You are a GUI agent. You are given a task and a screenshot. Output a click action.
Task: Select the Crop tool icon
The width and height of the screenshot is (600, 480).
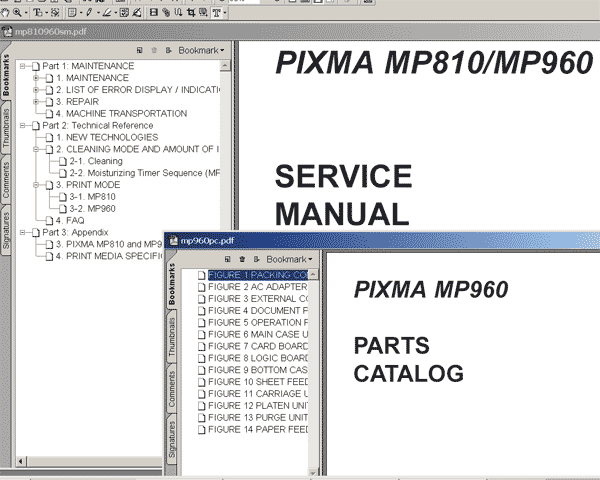point(191,13)
